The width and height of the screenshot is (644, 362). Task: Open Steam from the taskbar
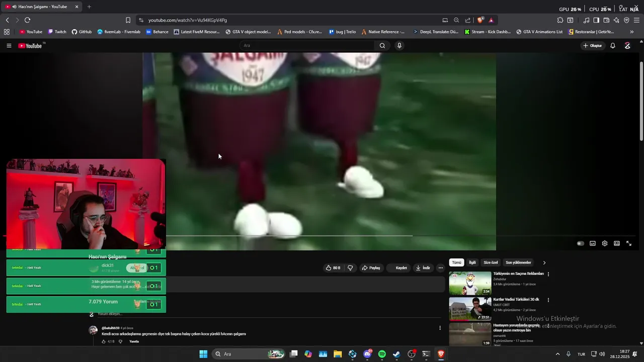(x=396, y=354)
